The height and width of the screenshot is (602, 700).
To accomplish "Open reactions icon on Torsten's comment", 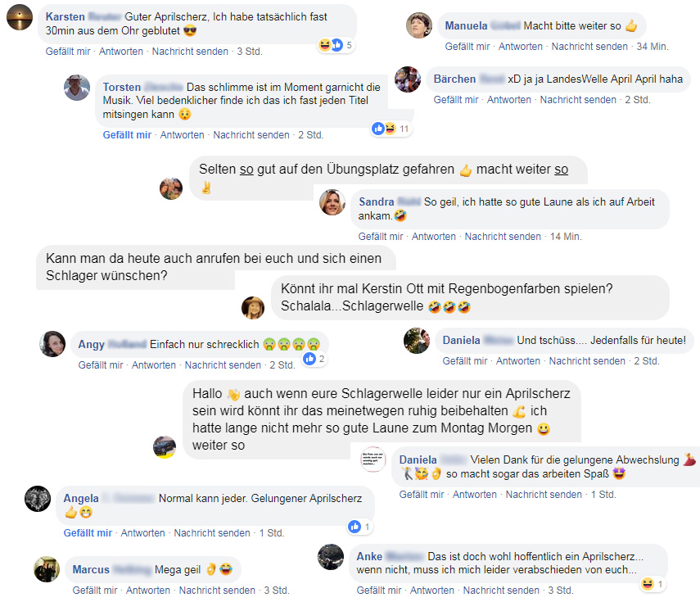I will pos(391,129).
